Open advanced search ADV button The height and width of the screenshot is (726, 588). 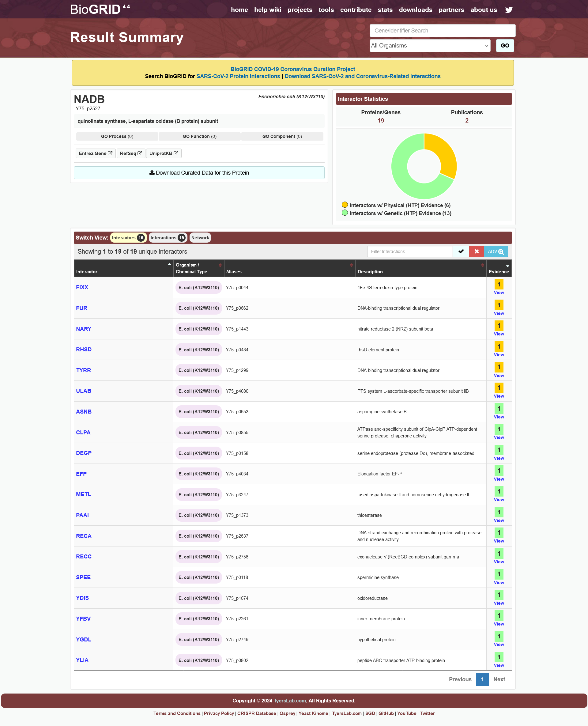[496, 251]
